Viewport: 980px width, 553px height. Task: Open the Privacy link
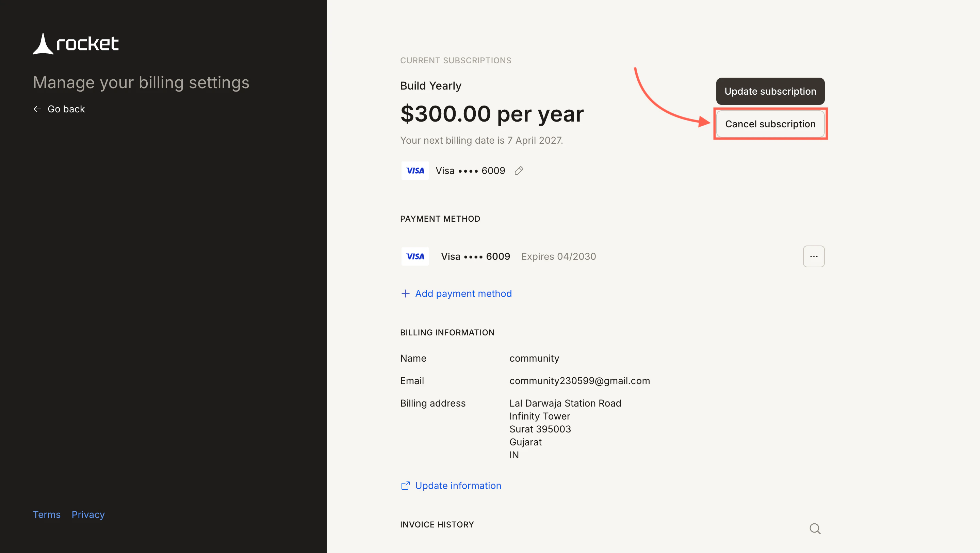point(88,514)
